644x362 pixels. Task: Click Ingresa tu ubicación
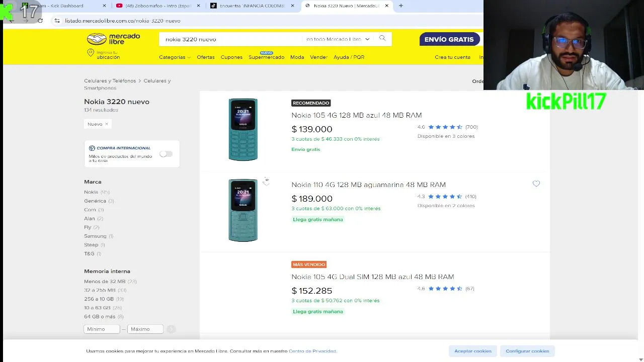tap(108, 55)
